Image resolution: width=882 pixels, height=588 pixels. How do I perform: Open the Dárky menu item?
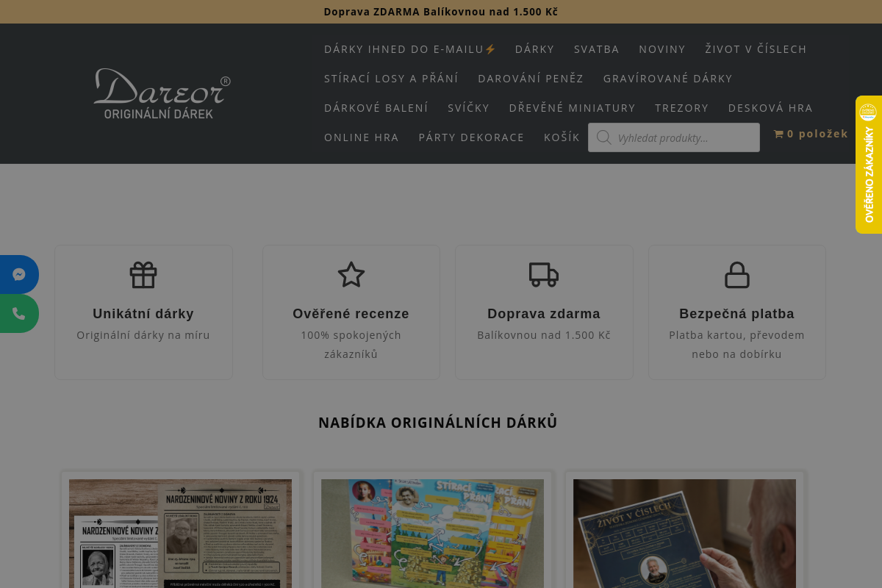click(x=535, y=49)
